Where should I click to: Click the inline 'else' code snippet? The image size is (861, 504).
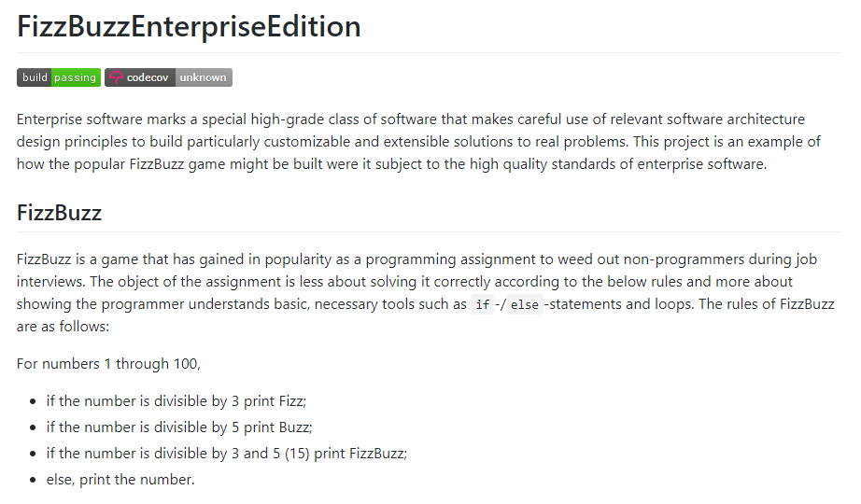(x=525, y=305)
